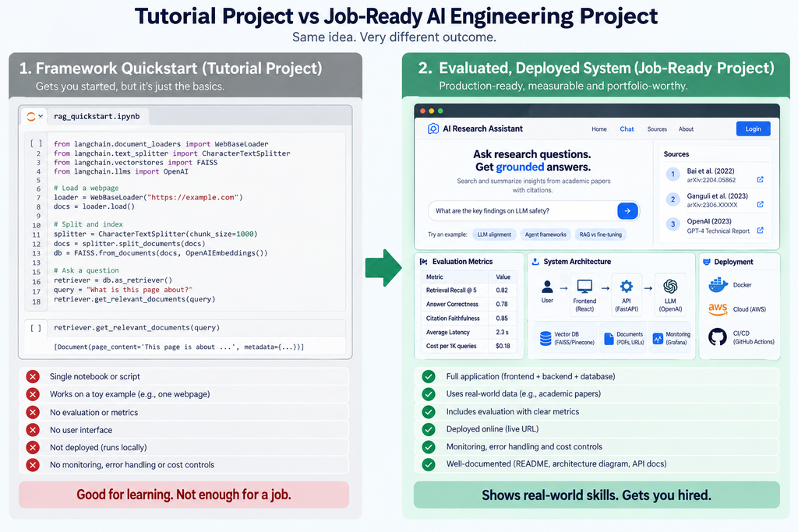This screenshot has width=798, height=532.
Task: Try the RAG vs fine-tuning example chip
Action: click(601, 234)
